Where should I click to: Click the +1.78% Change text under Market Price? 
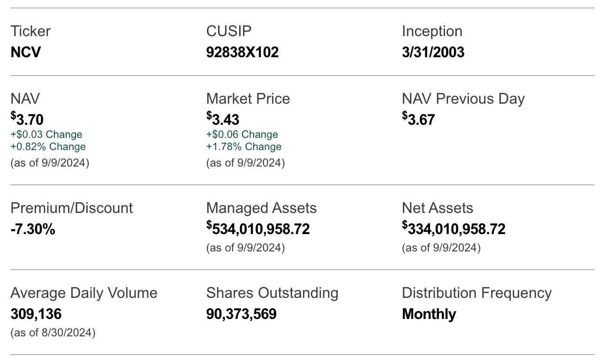(244, 146)
